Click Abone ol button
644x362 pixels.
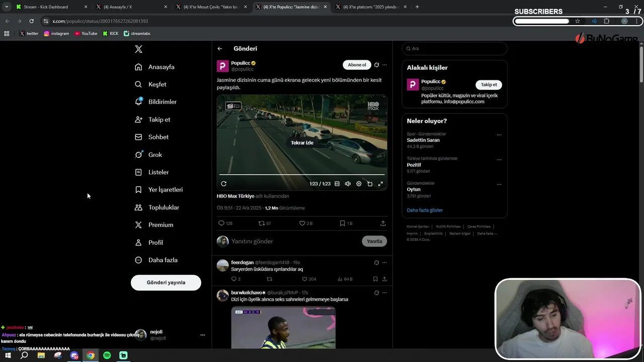pyautogui.click(x=357, y=65)
